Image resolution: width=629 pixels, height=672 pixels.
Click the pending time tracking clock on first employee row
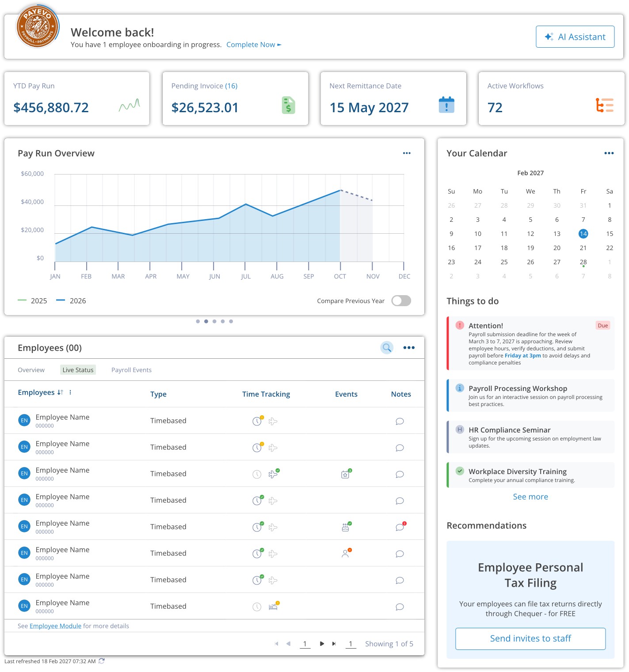tap(257, 421)
